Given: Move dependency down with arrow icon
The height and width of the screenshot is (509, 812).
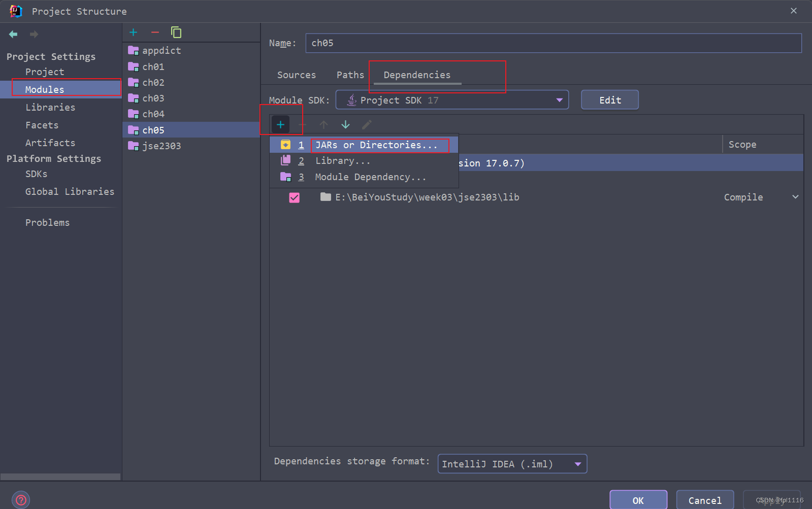Looking at the screenshot, I should point(345,124).
